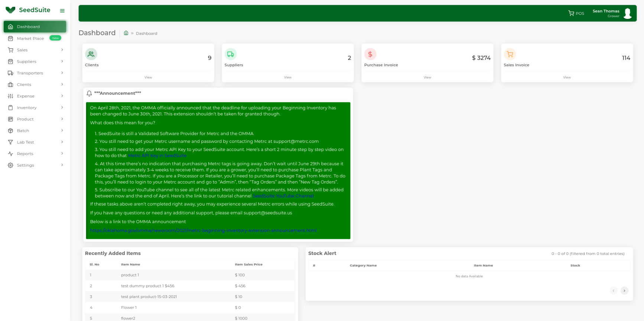Expand the Inventory menu chevron
644x321 pixels.
[62, 107]
